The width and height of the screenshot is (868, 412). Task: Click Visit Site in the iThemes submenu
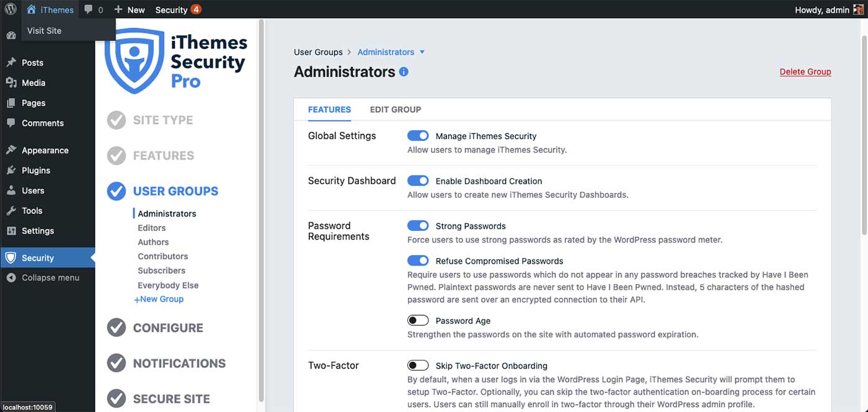[x=44, y=30]
